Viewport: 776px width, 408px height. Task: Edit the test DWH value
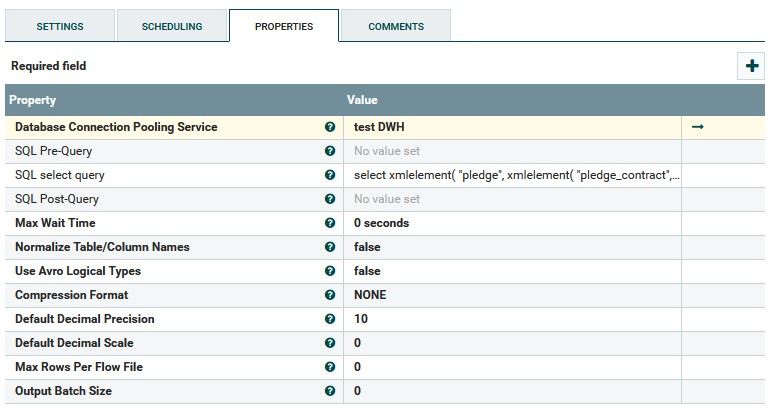[512, 127]
